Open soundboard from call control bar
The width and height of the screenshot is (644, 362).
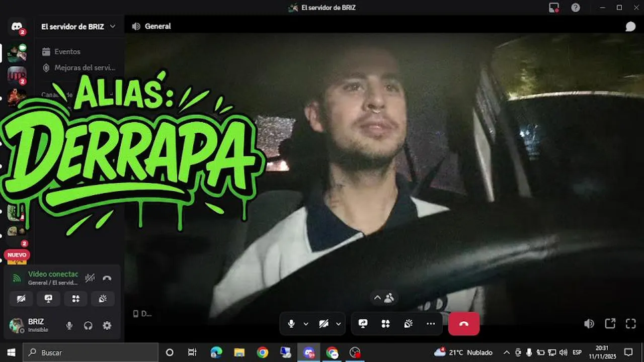[x=408, y=324]
